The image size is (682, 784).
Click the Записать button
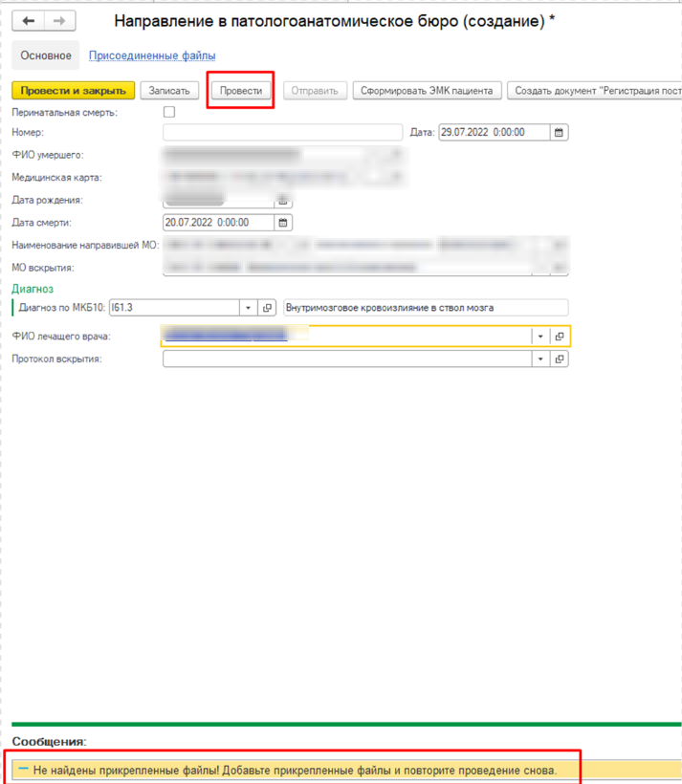tap(170, 91)
